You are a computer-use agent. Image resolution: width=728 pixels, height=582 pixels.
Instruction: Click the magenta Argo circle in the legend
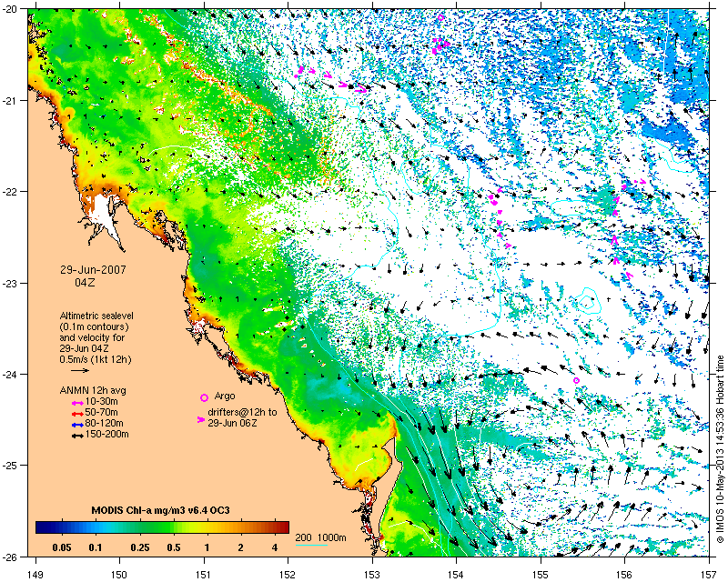pyautogui.click(x=204, y=397)
